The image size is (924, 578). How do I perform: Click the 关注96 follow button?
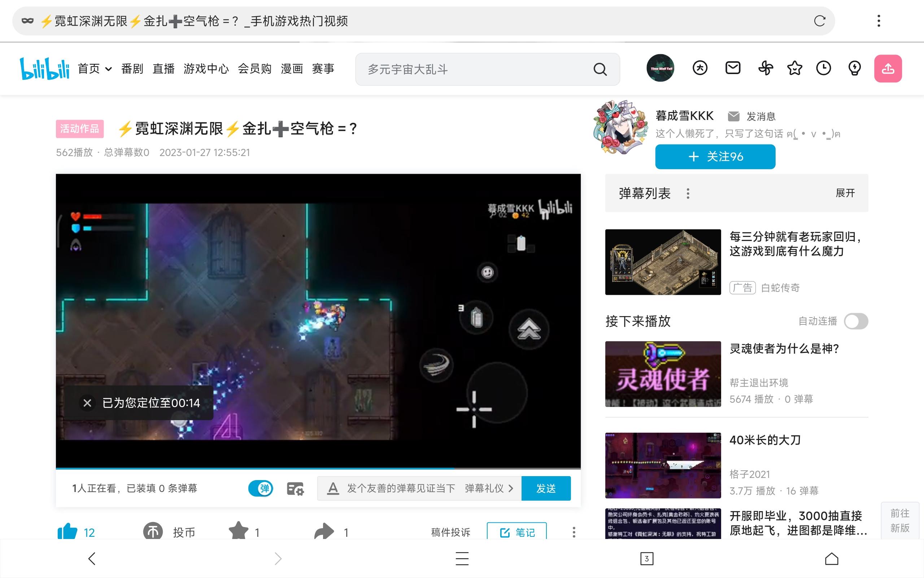pos(715,157)
